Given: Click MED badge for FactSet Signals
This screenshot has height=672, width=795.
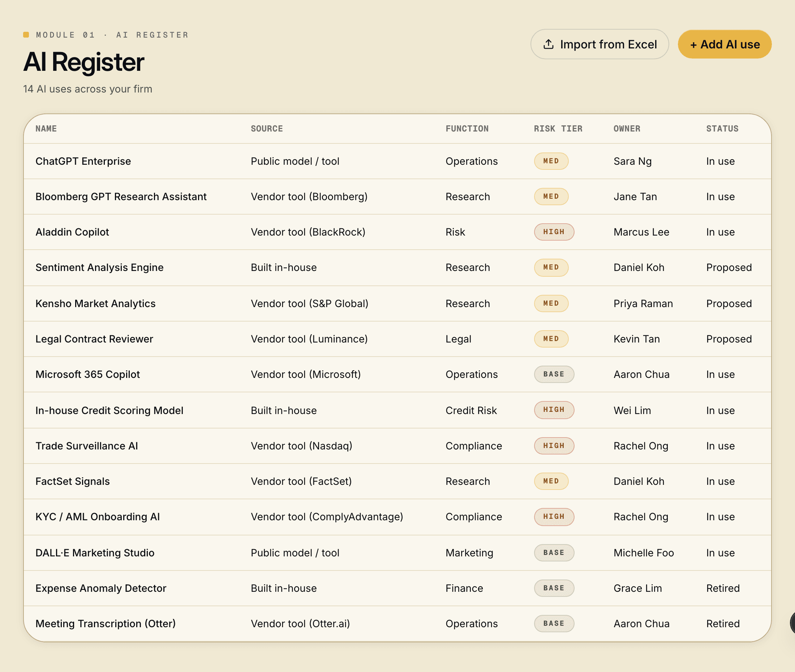Looking at the screenshot, I should (551, 482).
